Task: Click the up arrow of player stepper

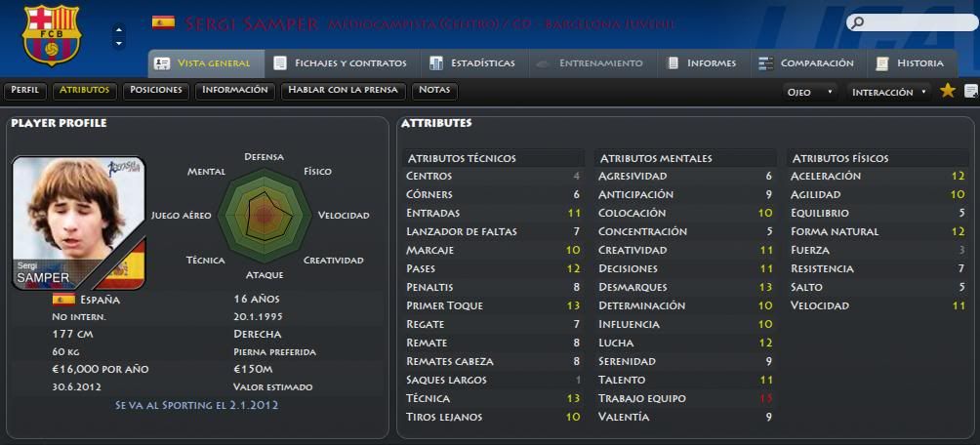Action: click(119, 29)
